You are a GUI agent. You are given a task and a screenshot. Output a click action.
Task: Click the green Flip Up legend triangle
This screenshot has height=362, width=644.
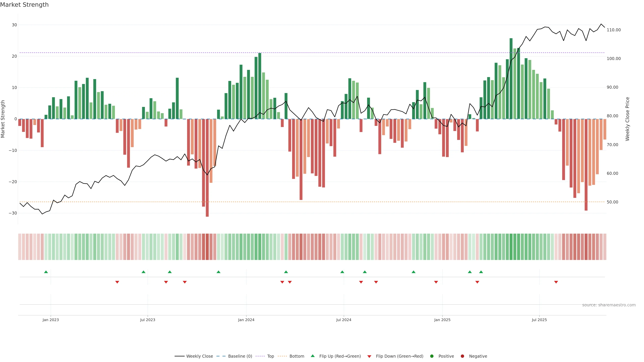[x=312, y=356]
